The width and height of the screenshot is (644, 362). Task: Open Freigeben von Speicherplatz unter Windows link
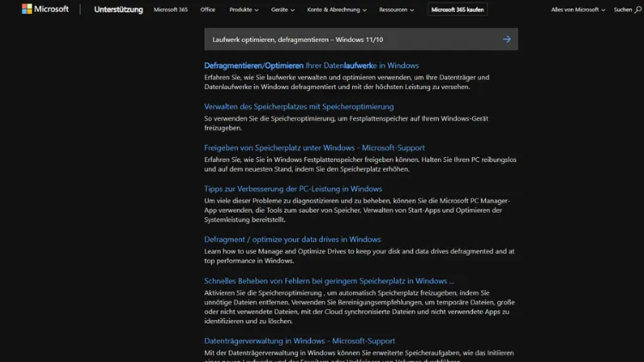pos(314,148)
